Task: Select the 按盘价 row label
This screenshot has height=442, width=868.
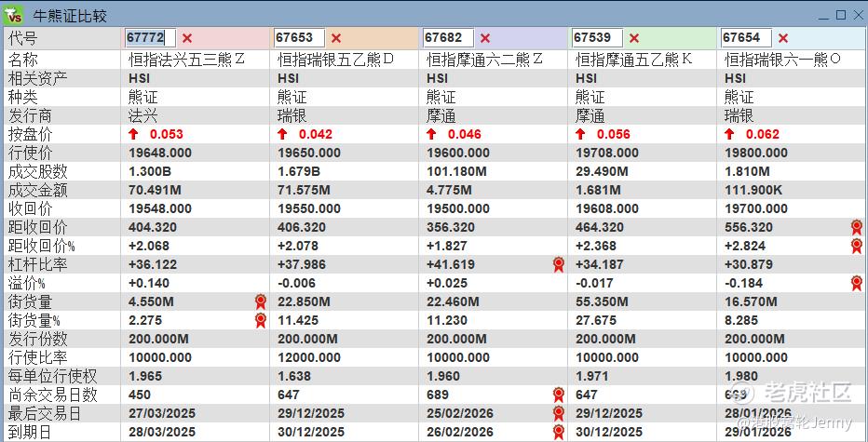Action: coord(31,134)
